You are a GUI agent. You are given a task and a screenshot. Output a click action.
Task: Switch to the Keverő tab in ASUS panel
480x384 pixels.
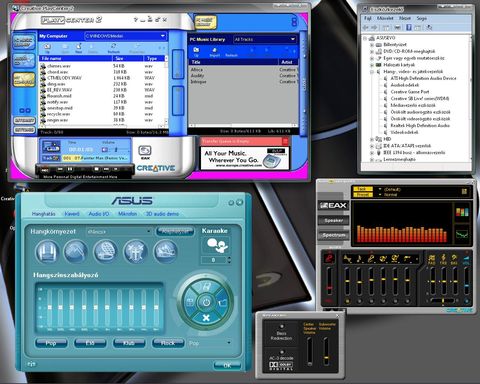[72, 214]
